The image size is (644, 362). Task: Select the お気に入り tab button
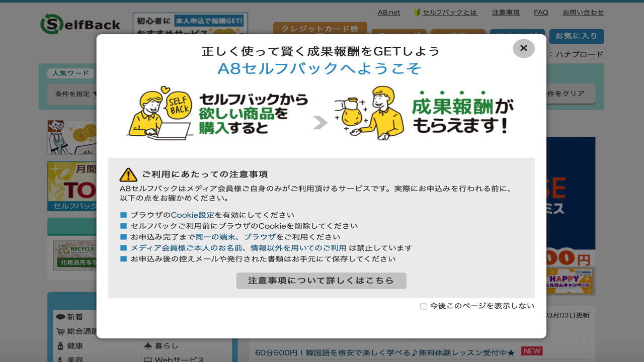click(x=577, y=36)
